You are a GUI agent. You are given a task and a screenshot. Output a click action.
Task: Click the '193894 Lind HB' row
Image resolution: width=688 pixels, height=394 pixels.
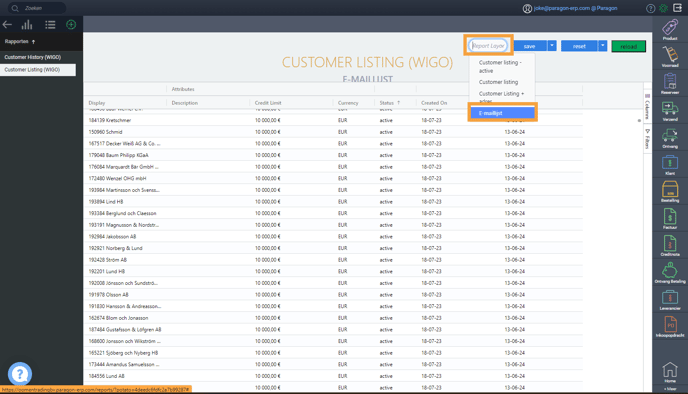tap(333, 201)
